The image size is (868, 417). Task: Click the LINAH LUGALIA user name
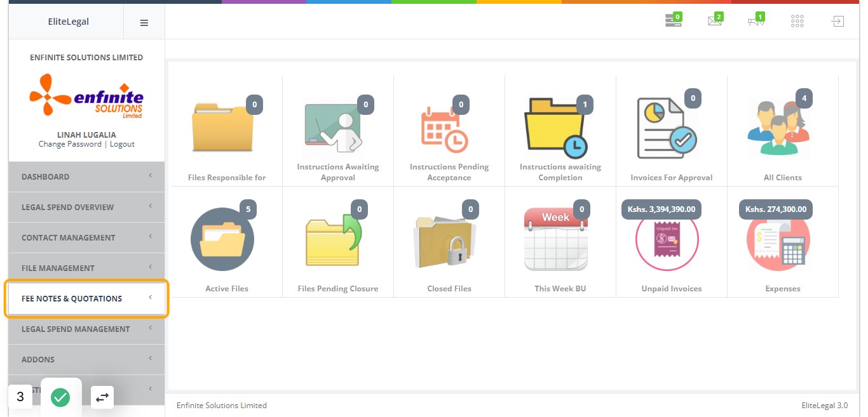86,135
